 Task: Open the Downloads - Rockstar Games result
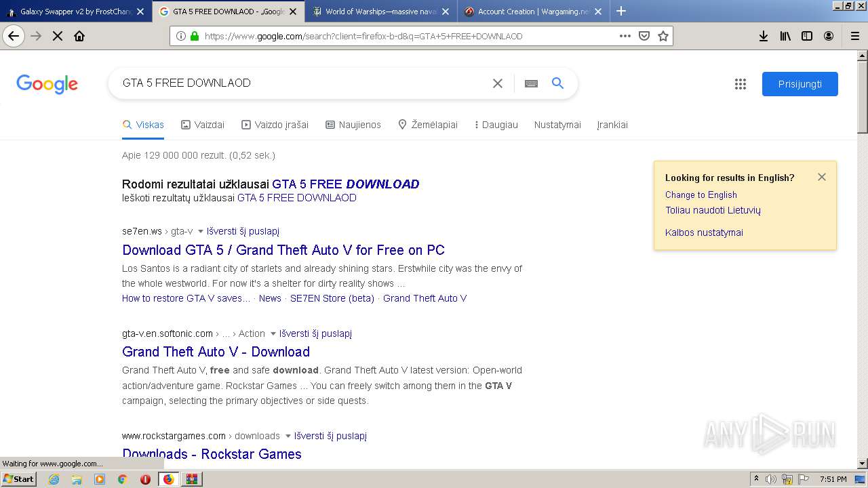click(212, 454)
